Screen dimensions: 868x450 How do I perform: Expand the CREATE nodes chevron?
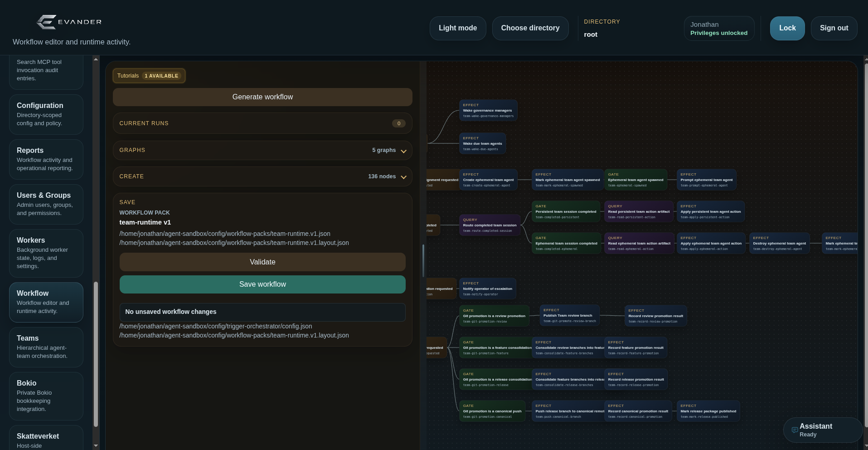click(x=403, y=177)
